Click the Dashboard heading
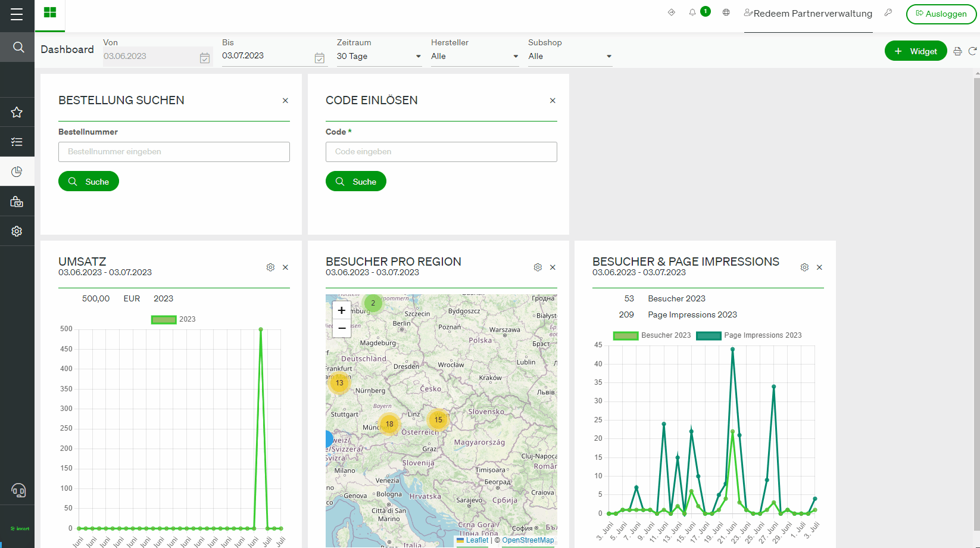 pyautogui.click(x=67, y=49)
